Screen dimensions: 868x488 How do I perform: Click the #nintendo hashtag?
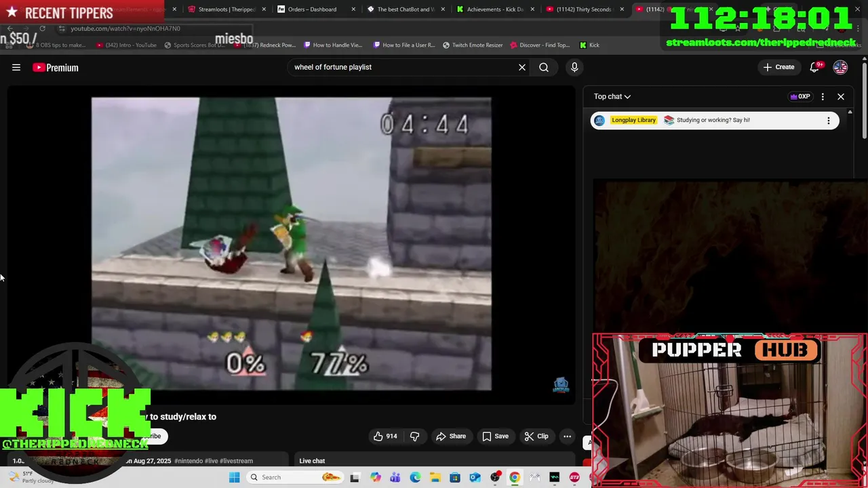(189, 461)
